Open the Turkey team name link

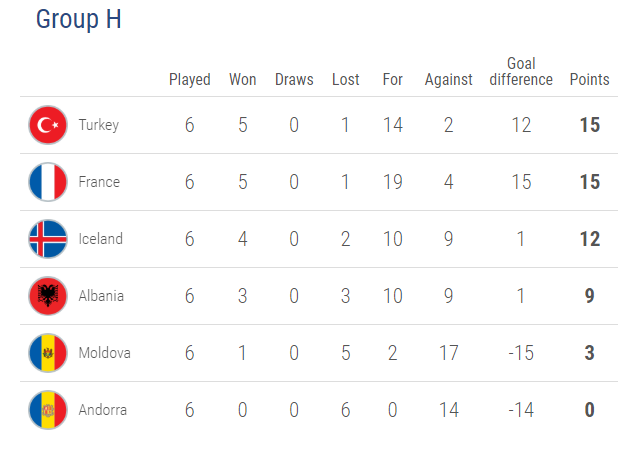[99, 125]
